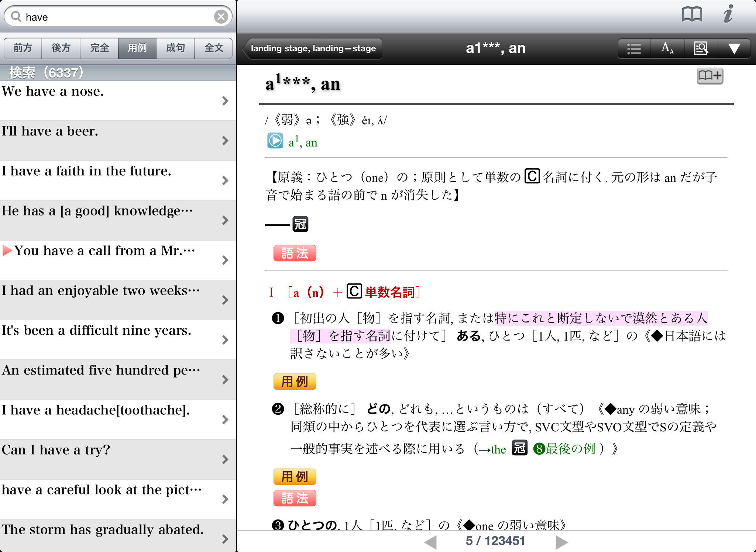Open the downward triangle dropdown
Viewport: 756px width, 552px height.
pyautogui.click(x=734, y=48)
